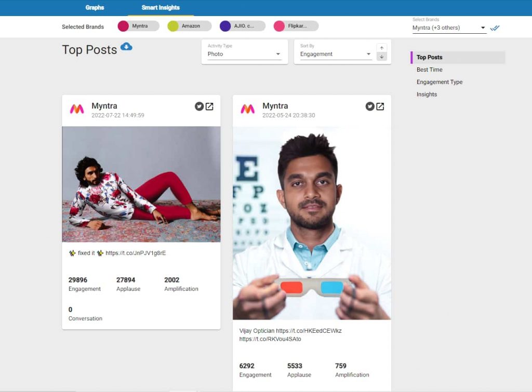Toggle the AJIO brand chip

(243, 26)
